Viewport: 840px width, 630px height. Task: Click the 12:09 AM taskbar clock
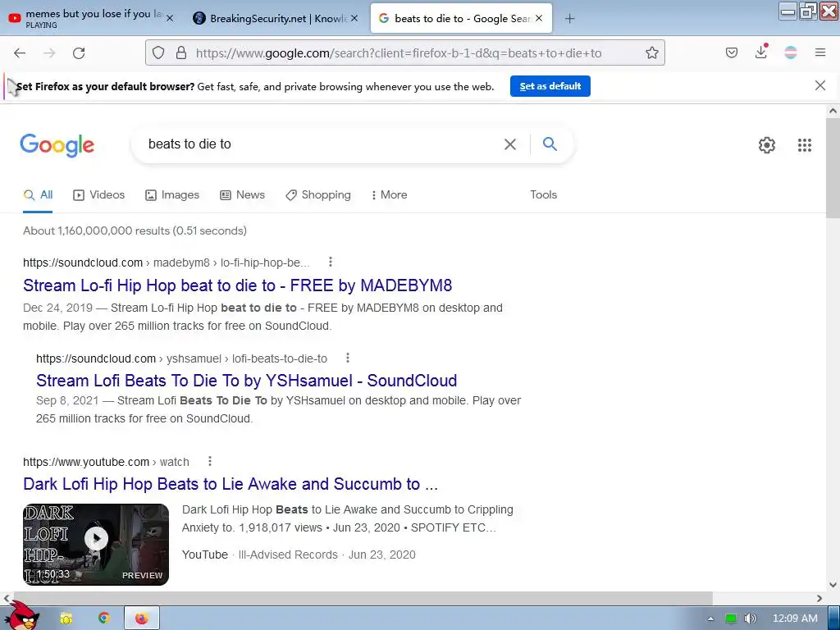(795, 619)
